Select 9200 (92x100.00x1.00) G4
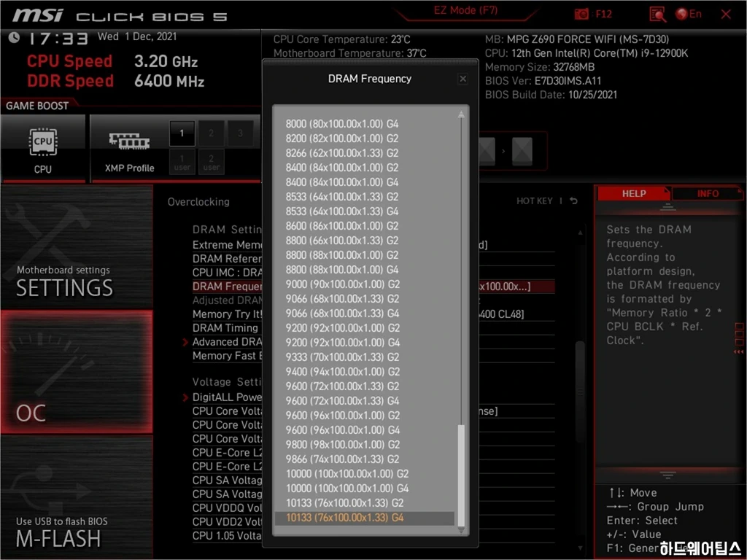The height and width of the screenshot is (560, 747). point(365,343)
